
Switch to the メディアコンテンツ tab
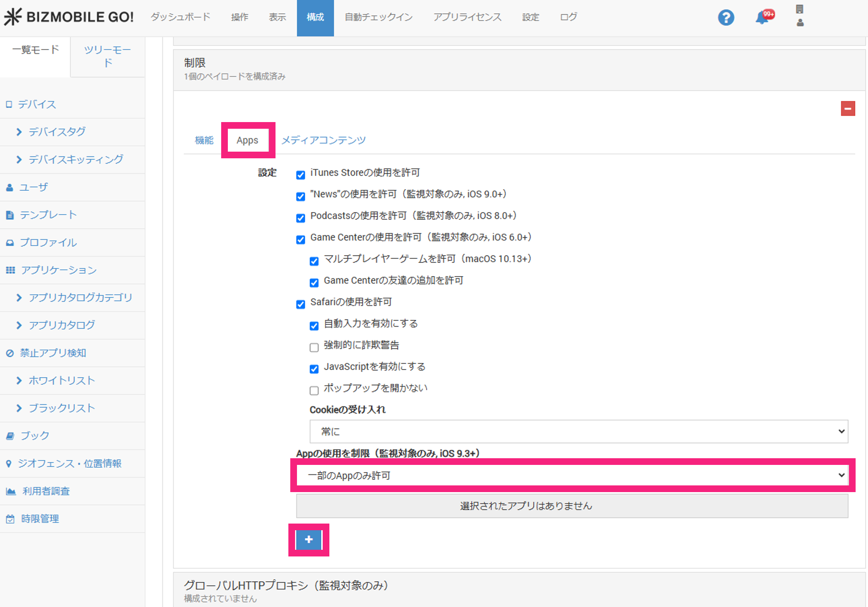point(323,140)
